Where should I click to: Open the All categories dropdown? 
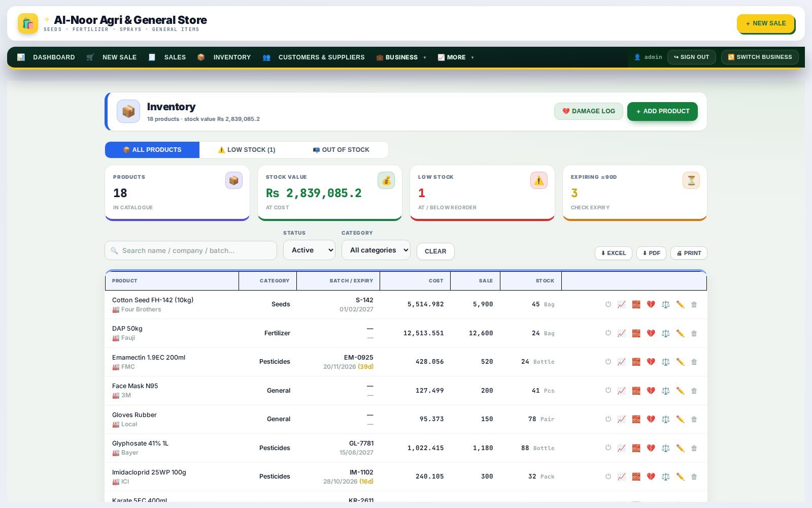[376, 250]
